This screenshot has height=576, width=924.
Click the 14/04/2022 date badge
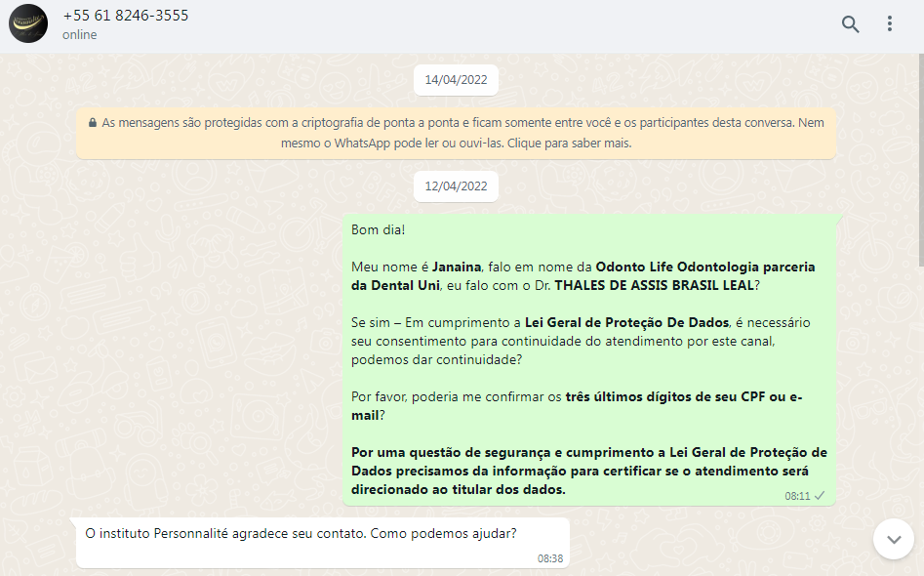click(x=456, y=80)
